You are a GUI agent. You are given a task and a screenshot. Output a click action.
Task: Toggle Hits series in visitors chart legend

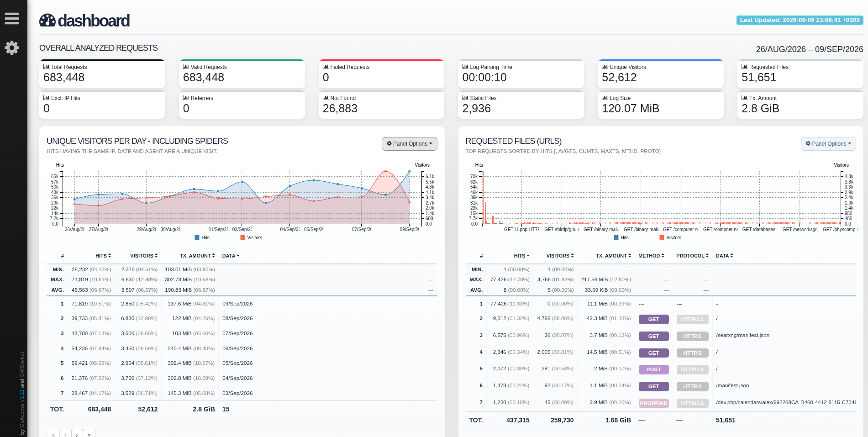[202, 237]
